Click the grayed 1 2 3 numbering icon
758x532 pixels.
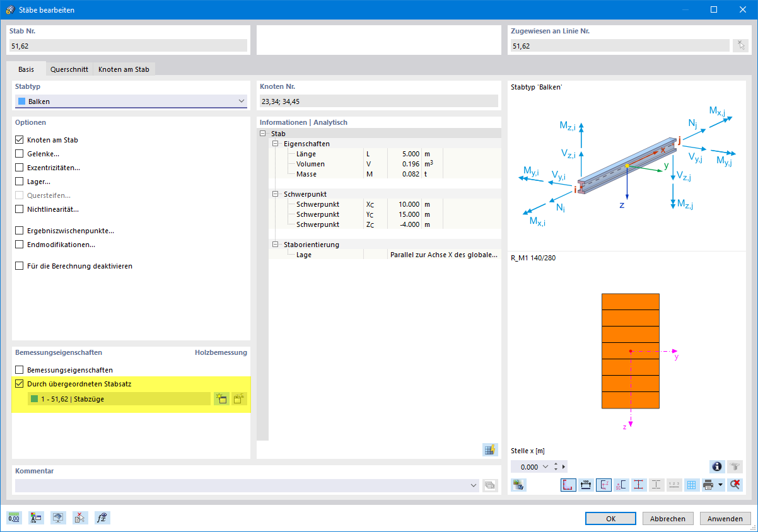[x=674, y=485]
